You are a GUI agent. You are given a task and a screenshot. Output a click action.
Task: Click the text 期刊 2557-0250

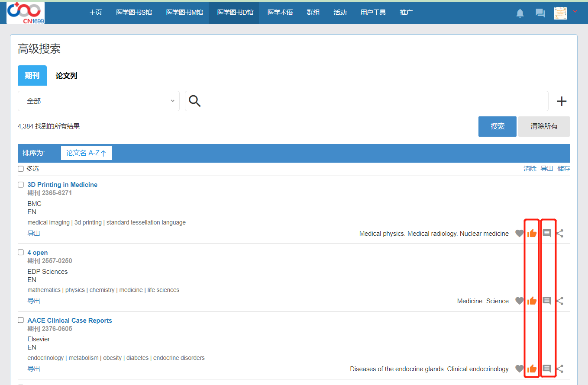tap(50, 261)
